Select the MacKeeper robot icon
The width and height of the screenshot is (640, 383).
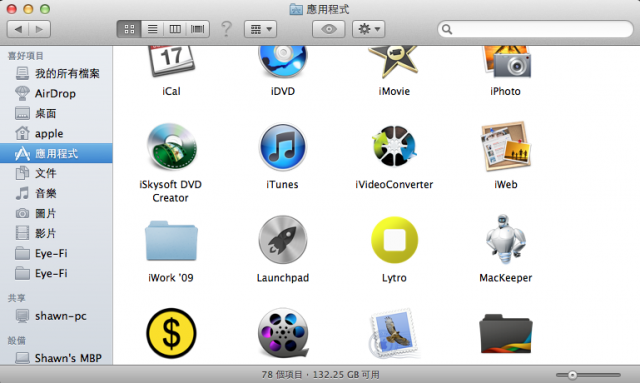click(x=505, y=240)
